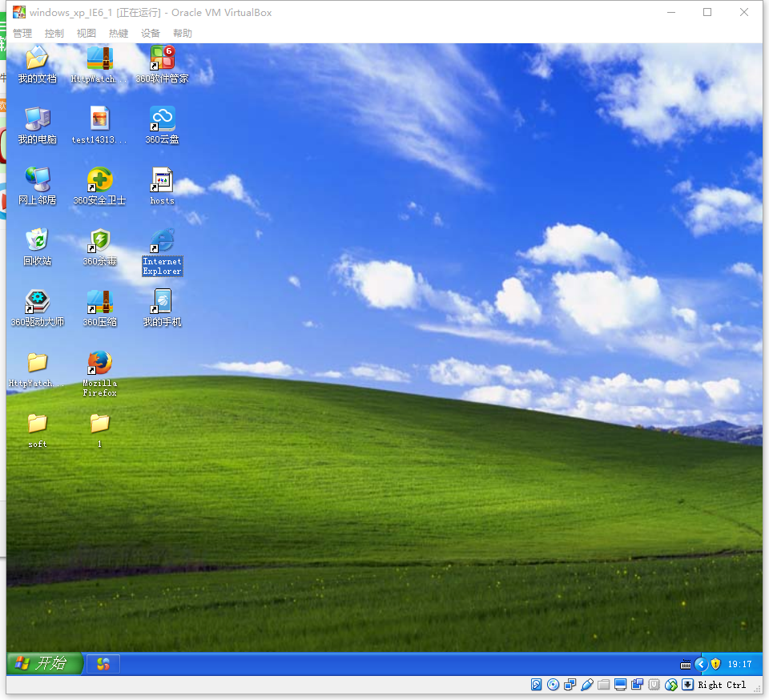The image size is (769, 700).
Task: Open the 设备 menu in VirtualBox
Action: 151,34
